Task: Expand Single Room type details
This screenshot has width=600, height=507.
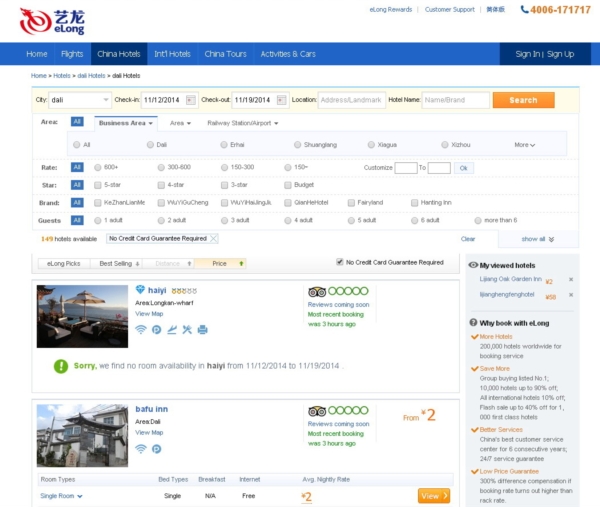Action: [61, 496]
